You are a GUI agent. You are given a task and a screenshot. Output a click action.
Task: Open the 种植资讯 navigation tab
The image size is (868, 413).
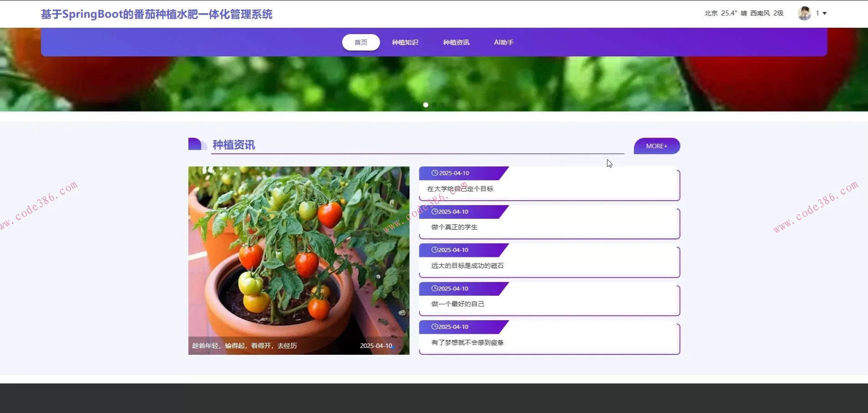click(x=455, y=42)
